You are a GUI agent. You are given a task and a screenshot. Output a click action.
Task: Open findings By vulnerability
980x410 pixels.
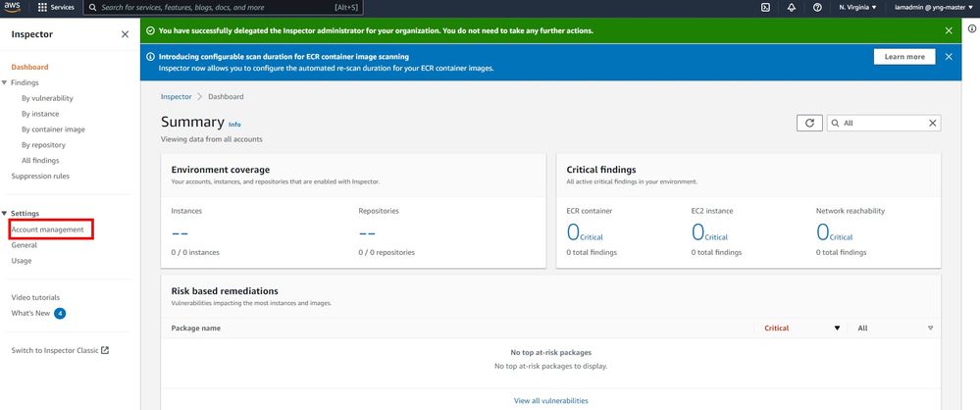pos(47,98)
